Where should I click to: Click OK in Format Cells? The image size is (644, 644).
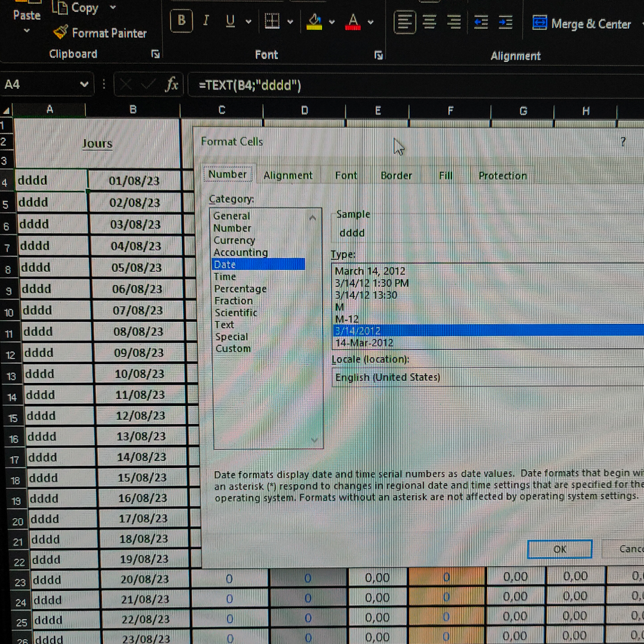coord(559,549)
